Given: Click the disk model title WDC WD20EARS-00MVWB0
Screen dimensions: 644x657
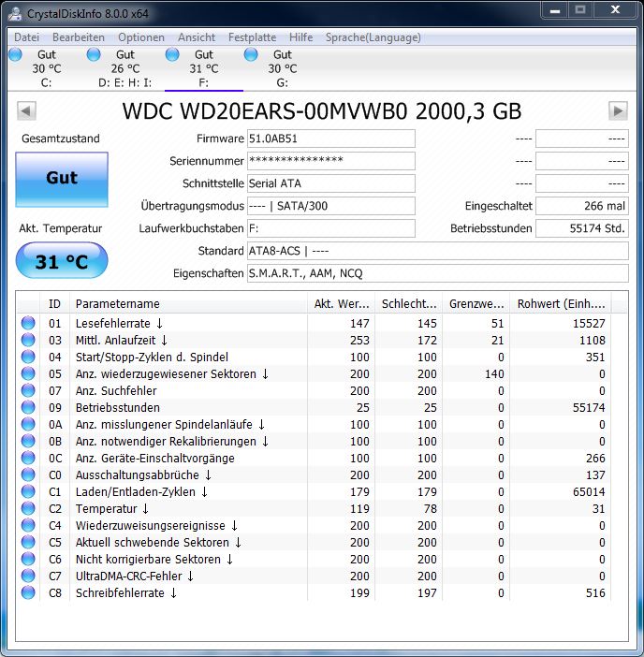Looking at the screenshot, I should click(264, 111).
